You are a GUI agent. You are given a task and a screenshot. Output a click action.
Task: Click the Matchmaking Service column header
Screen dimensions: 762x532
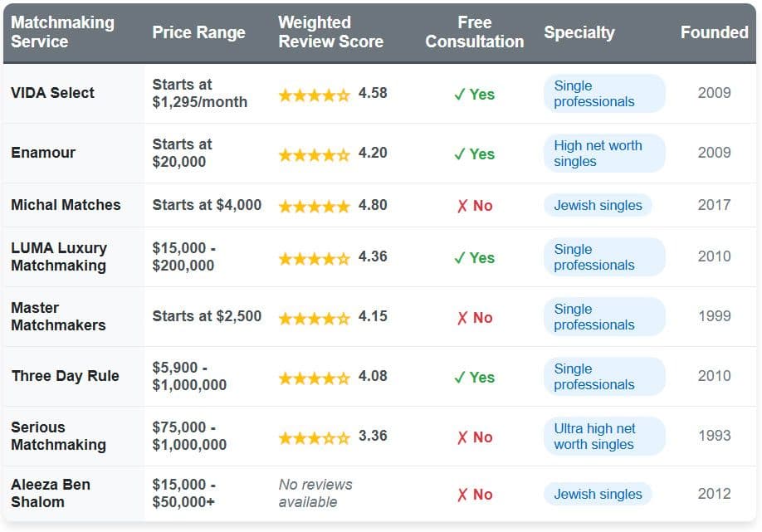pyautogui.click(x=63, y=32)
